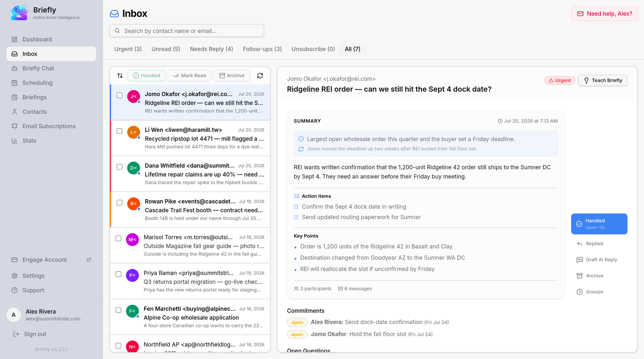Tick the checkbox for Priya Raman email

[x=118, y=274]
